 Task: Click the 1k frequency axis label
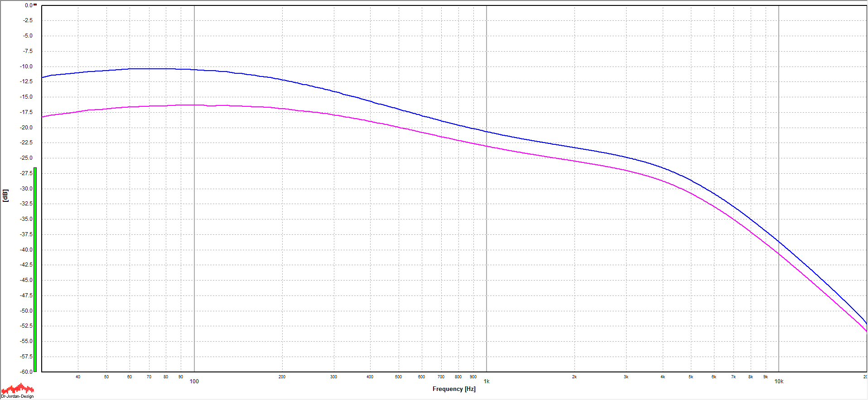[x=487, y=381]
